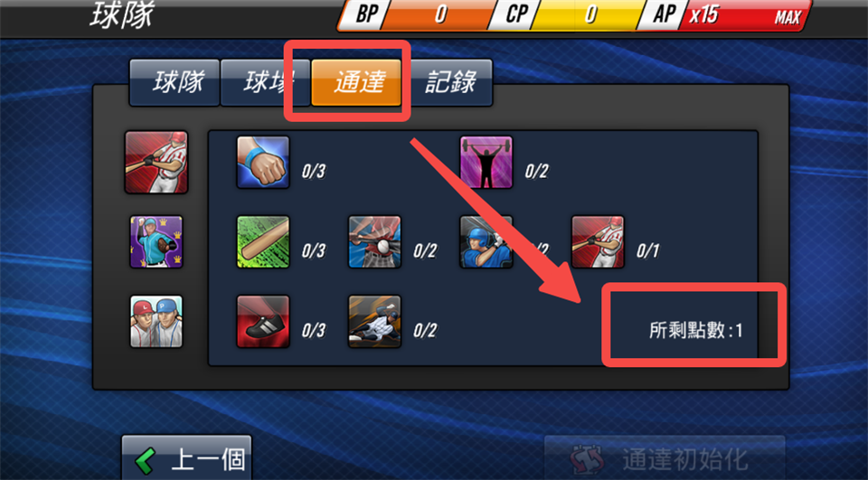Select the sliding runner skill icon
The height and width of the screenshot is (480, 868).
click(374, 321)
